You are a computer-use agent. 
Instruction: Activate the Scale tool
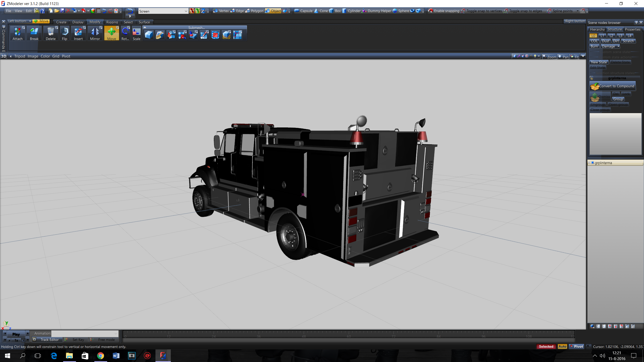(x=136, y=33)
